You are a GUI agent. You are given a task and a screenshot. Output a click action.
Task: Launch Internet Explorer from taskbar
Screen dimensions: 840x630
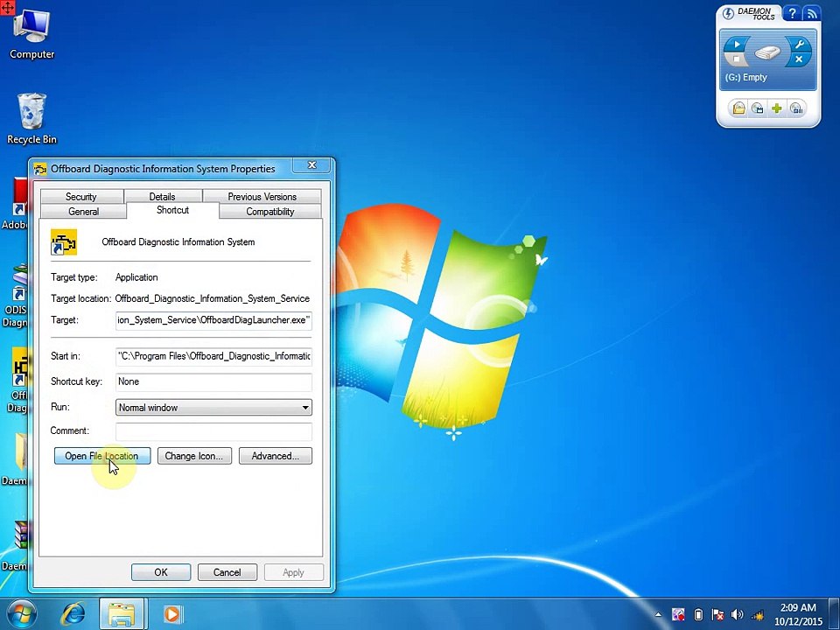[x=73, y=614]
